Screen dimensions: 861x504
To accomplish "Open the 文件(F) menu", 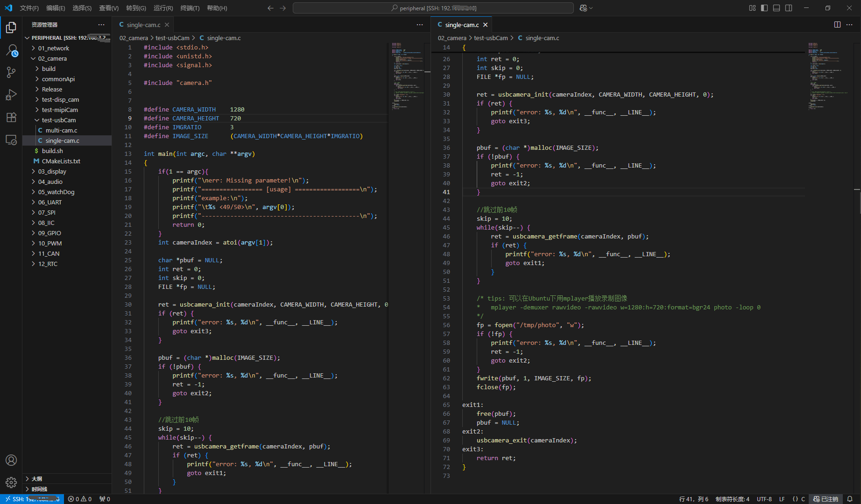I will 29,8.
